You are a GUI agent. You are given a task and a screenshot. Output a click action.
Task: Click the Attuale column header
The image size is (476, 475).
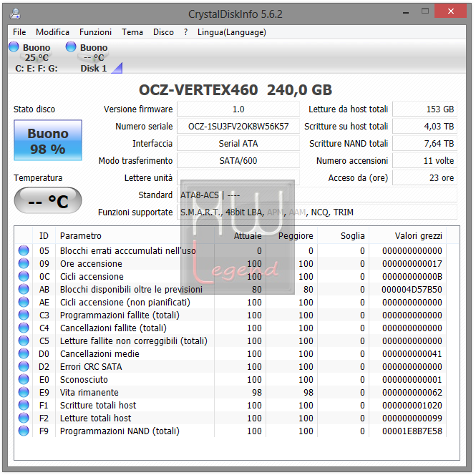point(240,235)
